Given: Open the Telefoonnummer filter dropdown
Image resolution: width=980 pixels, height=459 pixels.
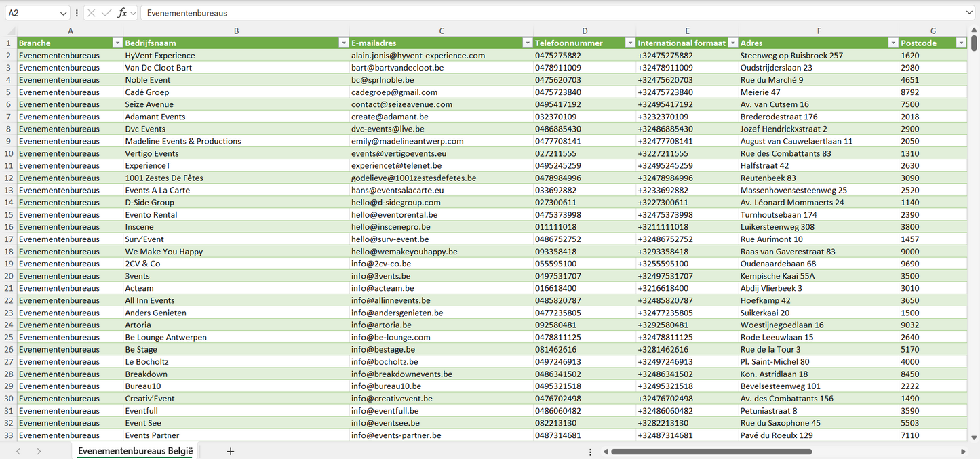Looking at the screenshot, I should 629,43.
